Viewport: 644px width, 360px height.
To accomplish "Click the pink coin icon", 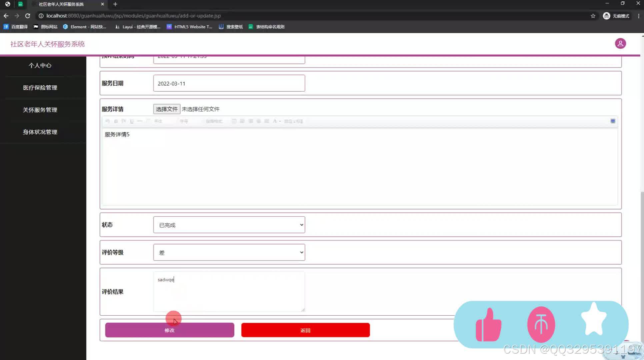I will coord(541,325).
